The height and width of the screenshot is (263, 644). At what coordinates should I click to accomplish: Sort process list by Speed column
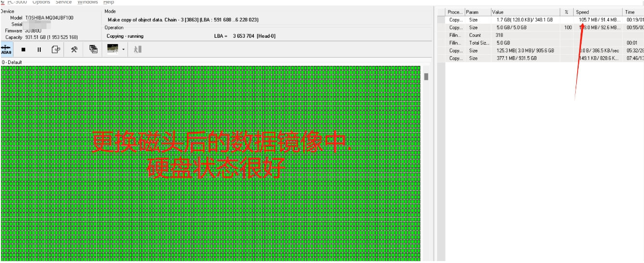598,12
